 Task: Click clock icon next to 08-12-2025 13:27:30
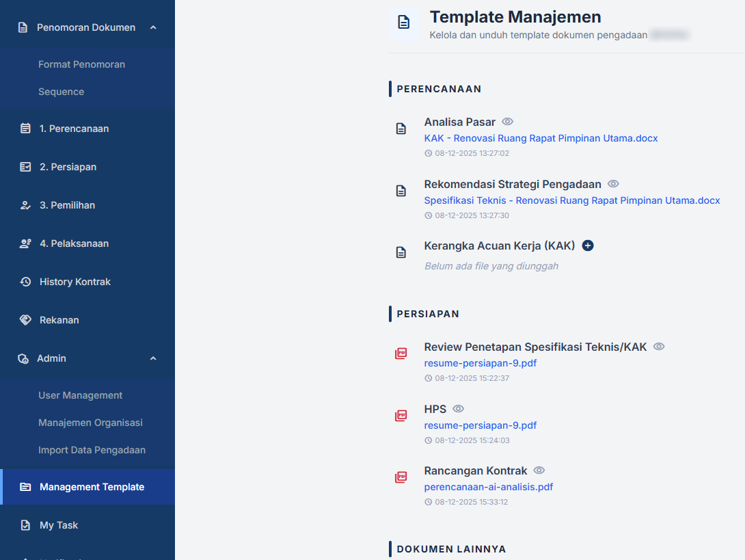coord(428,215)
